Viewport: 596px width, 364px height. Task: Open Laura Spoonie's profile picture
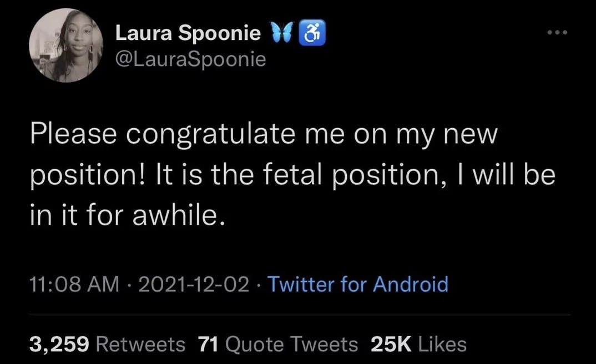click(x=66, y=46)
